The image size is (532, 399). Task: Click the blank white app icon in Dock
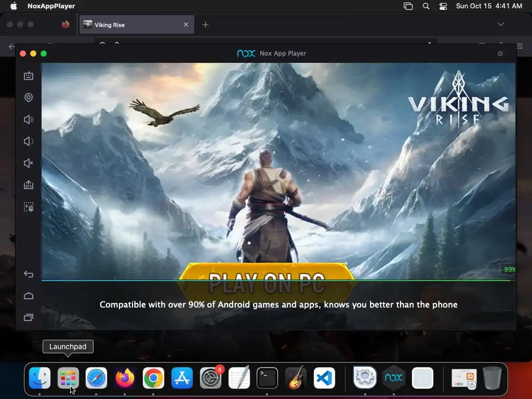click(x=422, y=378)
